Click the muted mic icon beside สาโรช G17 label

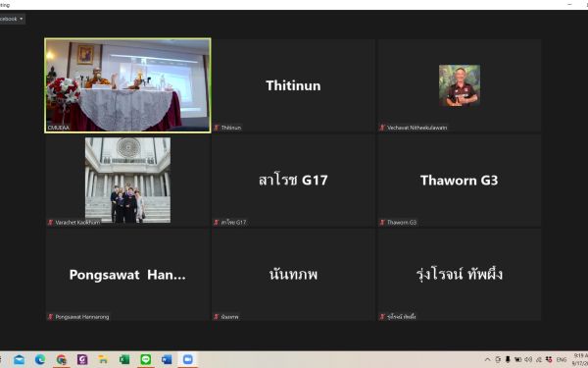217,223
